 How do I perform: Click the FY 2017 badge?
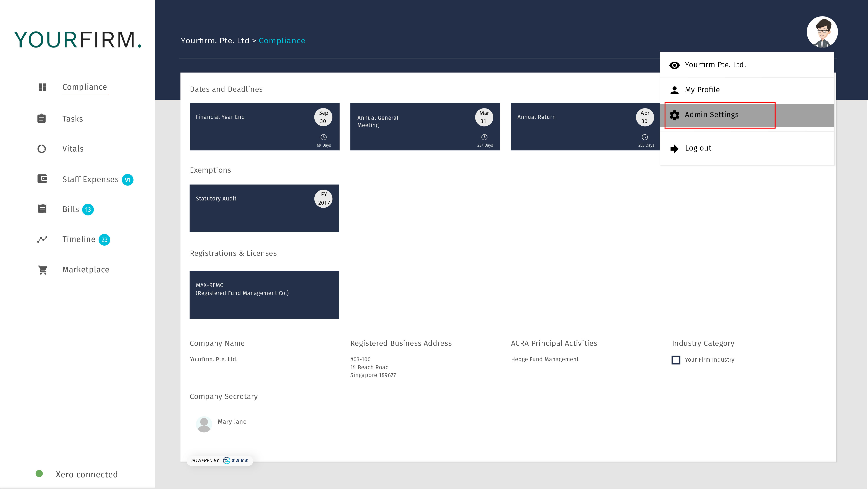(x=324, y=199)
